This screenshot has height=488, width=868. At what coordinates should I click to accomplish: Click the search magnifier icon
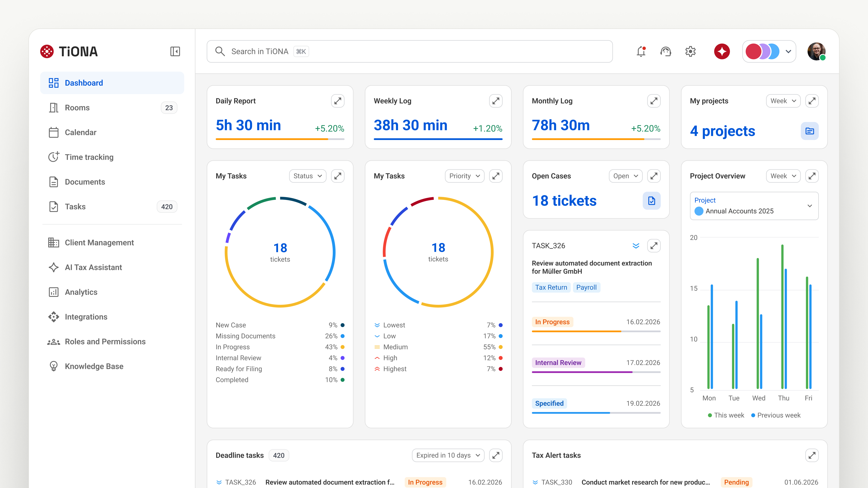[220, 52]
